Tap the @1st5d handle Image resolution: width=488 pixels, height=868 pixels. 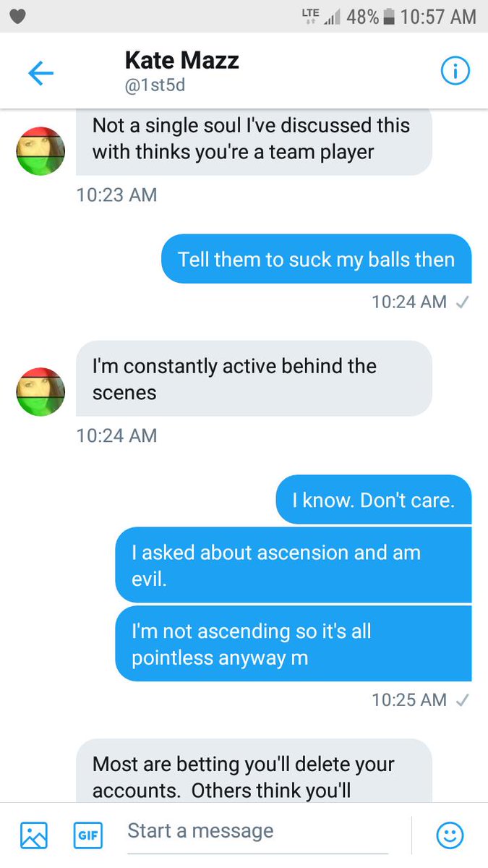pyautogui.click(x=157, y=86)
